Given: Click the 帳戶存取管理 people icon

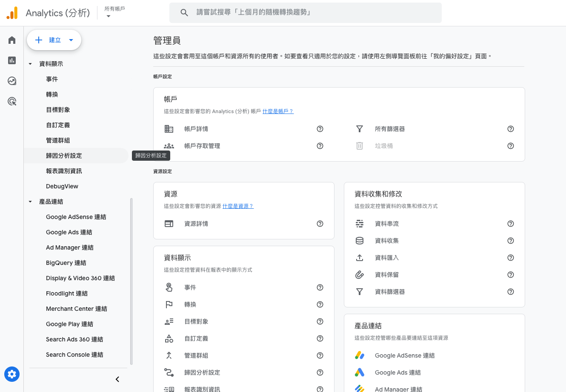Looking at the screenshot, I should 169,146.
